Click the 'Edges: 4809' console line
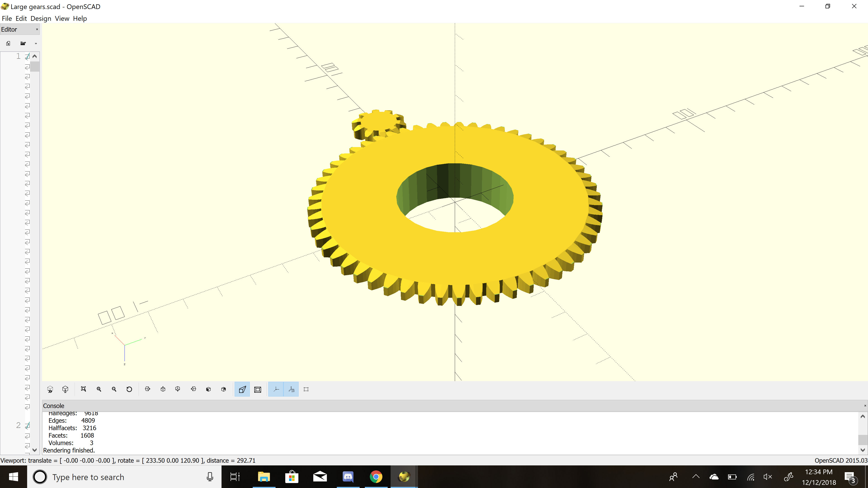Viewport: 868px width, 488px height. 71,421
